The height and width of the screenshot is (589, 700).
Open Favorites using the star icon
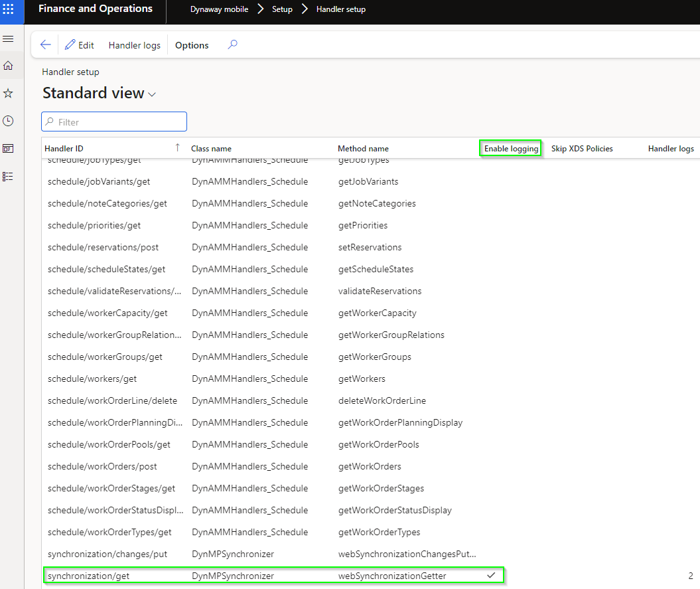(9, 93)
